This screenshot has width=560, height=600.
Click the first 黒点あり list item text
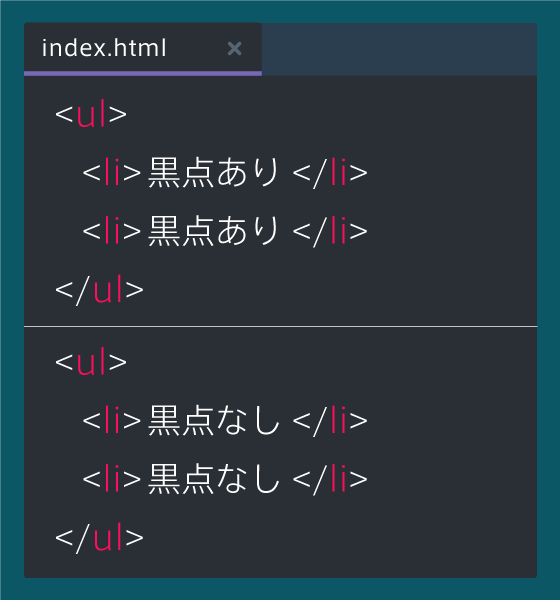[x=214, y=172]
